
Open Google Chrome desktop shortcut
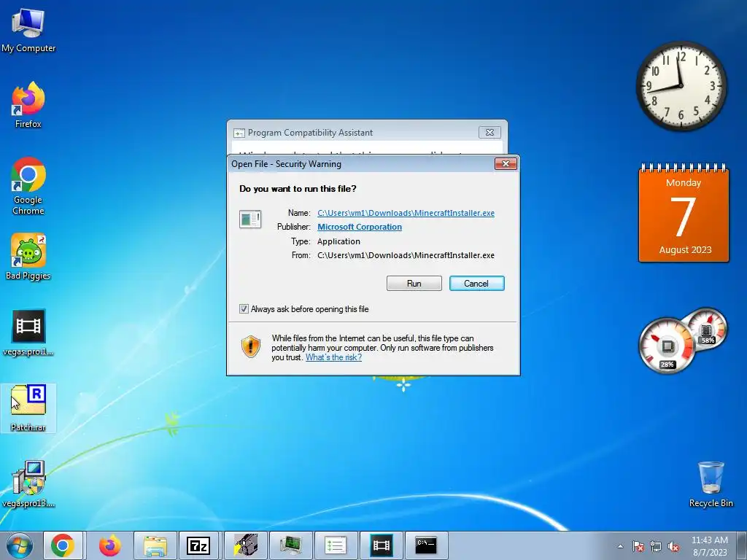28,186
